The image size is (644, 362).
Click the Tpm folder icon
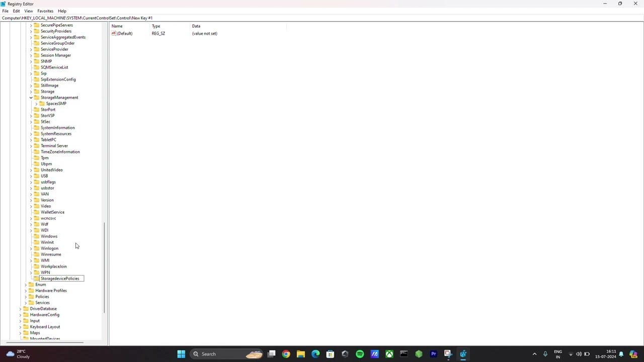[x=36, y=158]
